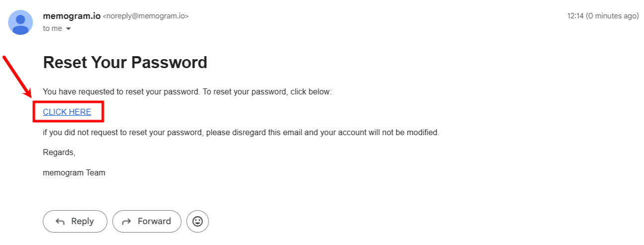Screen dimensions: 644x245
Task: Click the "if you did not request" disclaimer text
Action: 241,133
